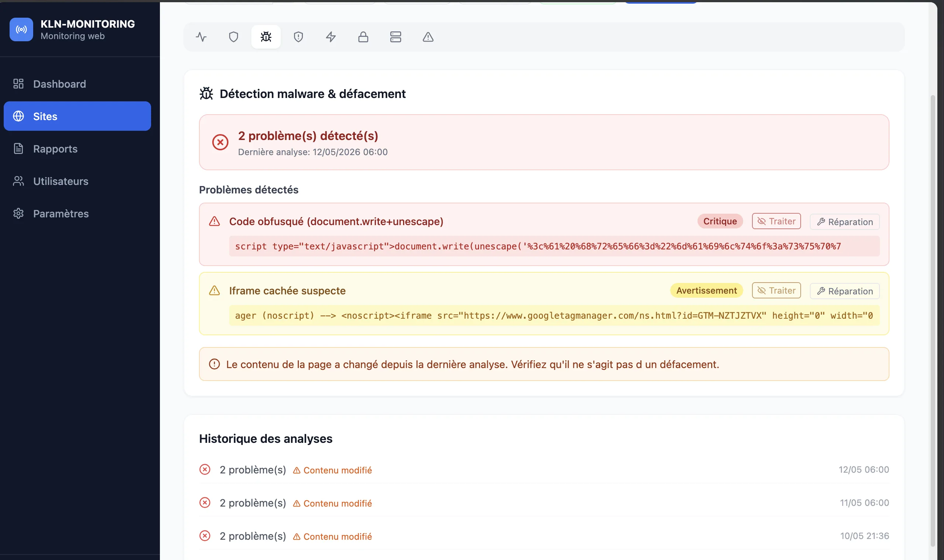The image size is (944, 560).
Task: Open Rapports in the sidebar
Action: 77,149
